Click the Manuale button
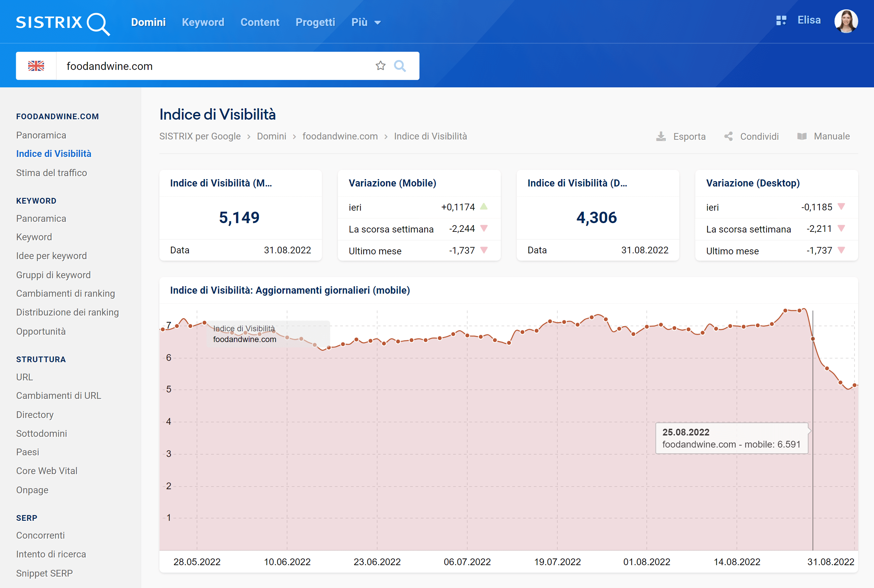 click(x=823, y=136)
